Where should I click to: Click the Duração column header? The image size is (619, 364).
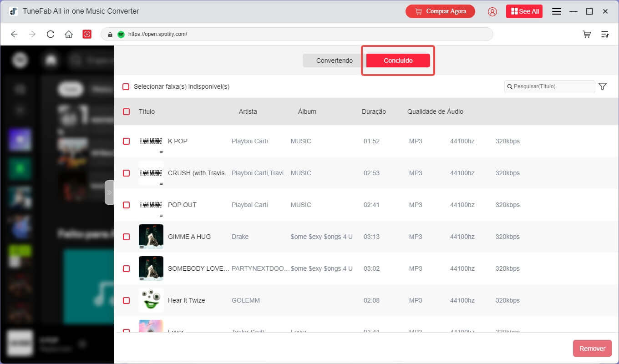point(374,111)
